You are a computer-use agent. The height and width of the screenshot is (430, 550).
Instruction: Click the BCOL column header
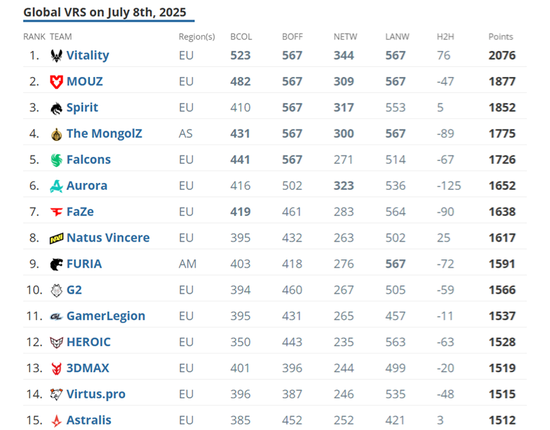[x=241, y=37]
